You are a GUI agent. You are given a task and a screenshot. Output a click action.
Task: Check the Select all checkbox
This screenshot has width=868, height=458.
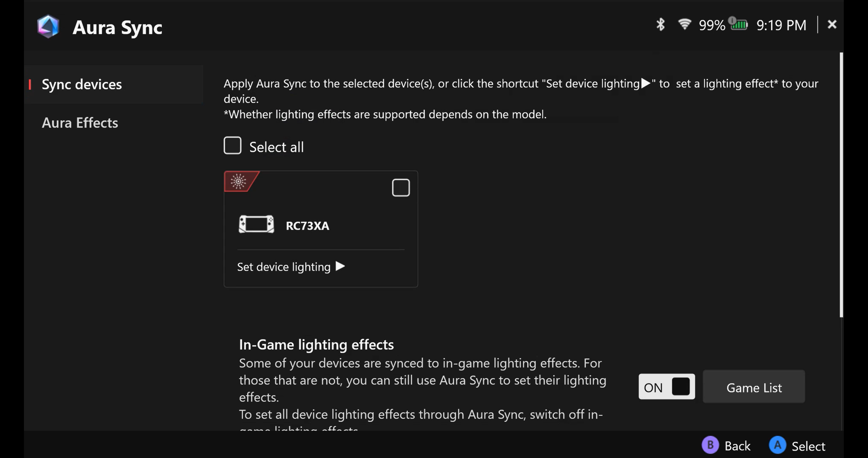(x=233, y=146)
